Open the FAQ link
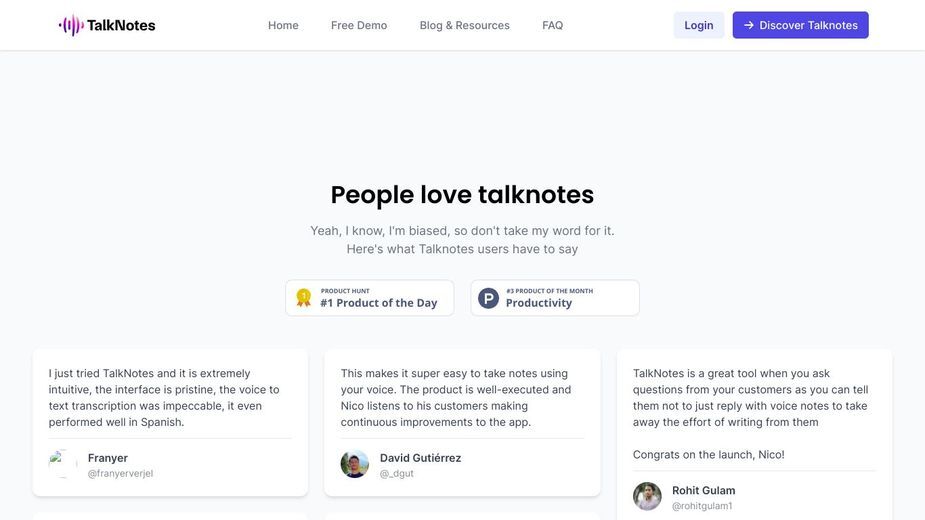925x520 pixels. (x=552, y=25)
